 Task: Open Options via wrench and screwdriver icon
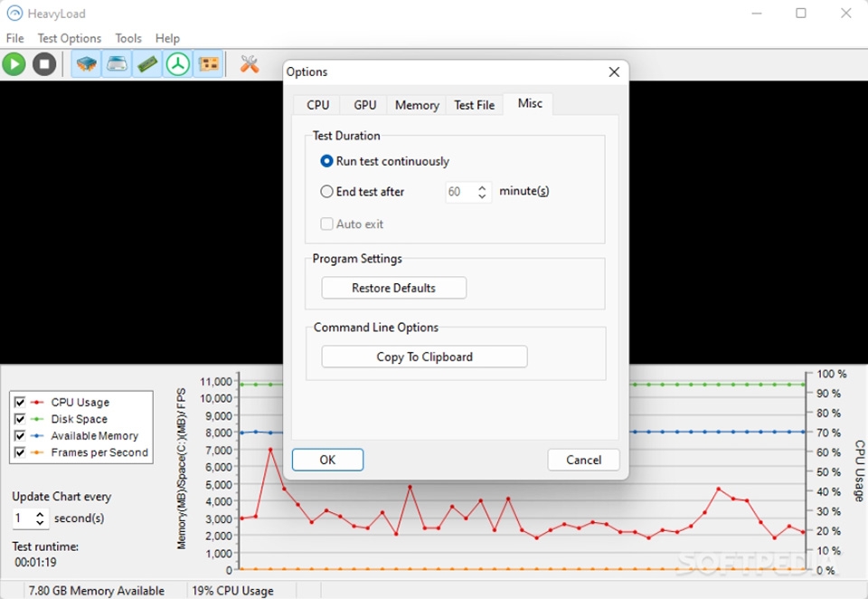(250, 64)
